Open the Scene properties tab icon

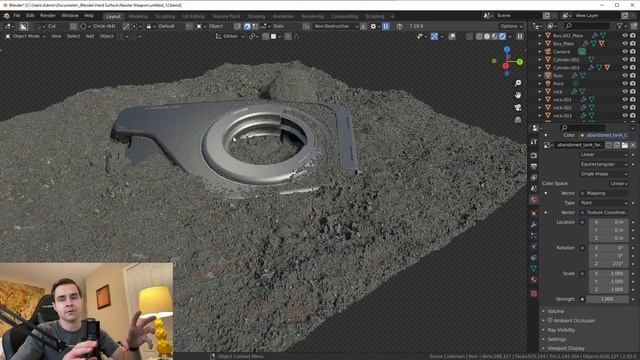tap(534, 189)
